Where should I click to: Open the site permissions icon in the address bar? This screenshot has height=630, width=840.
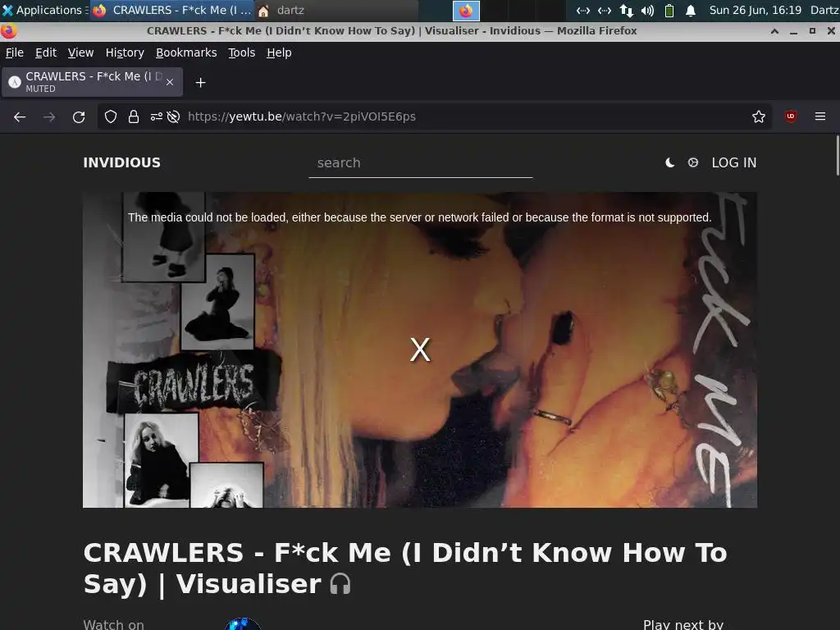[x=157, y=116]
